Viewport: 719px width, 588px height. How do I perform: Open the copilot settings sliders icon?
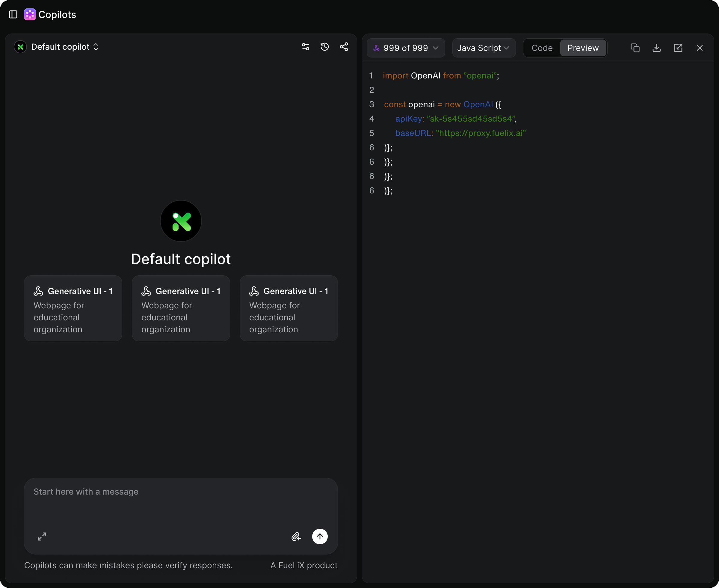pos(306,47)
